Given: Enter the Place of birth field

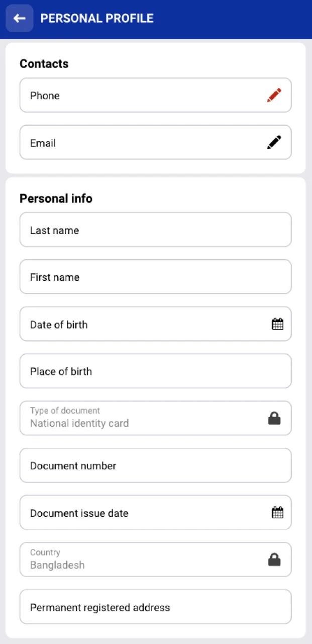Looking at the screenshot, I should pyautogui.click(x=155, y=371).
